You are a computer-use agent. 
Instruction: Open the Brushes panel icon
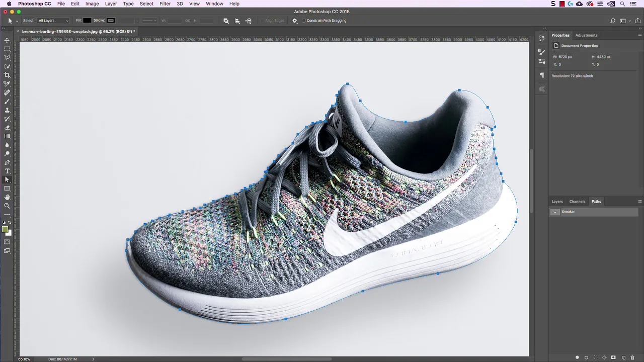(x=542, y=61)
